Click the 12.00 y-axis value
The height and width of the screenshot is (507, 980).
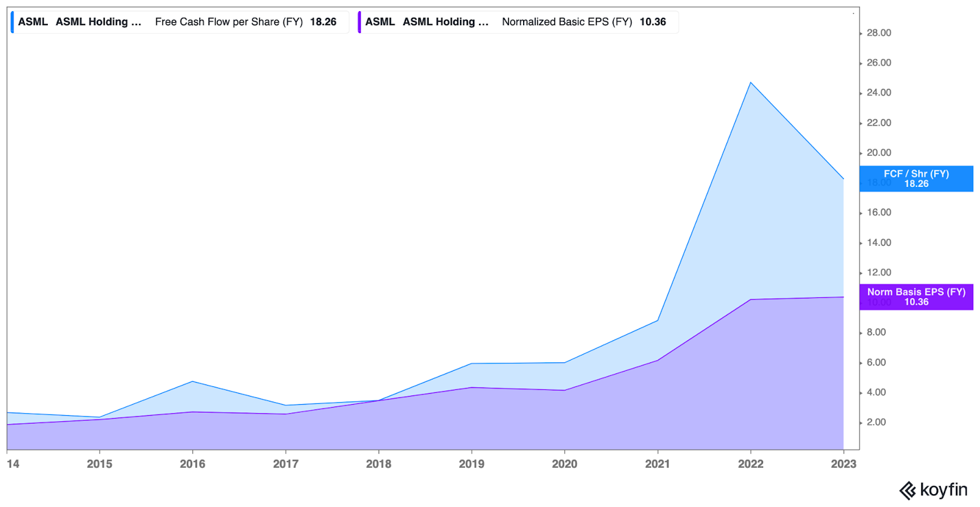879,272
